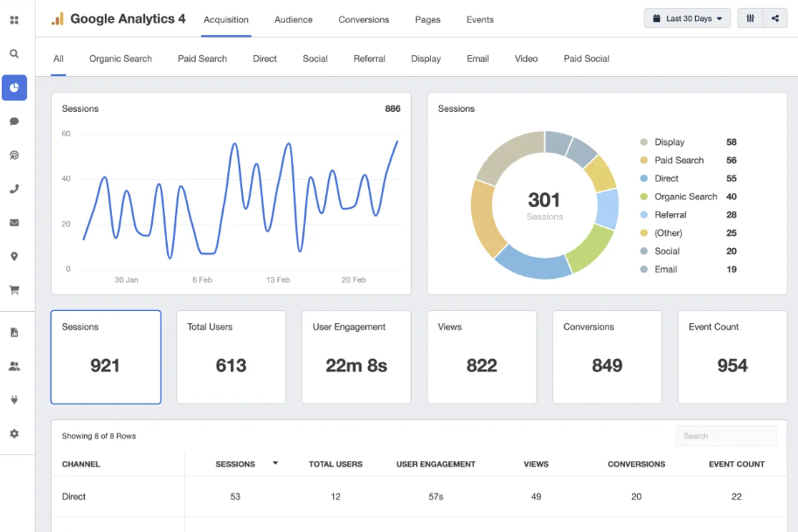This screenshot has height=532, width=798.
Task: Select the Organic Search channel tab
Action: [121, 59]
